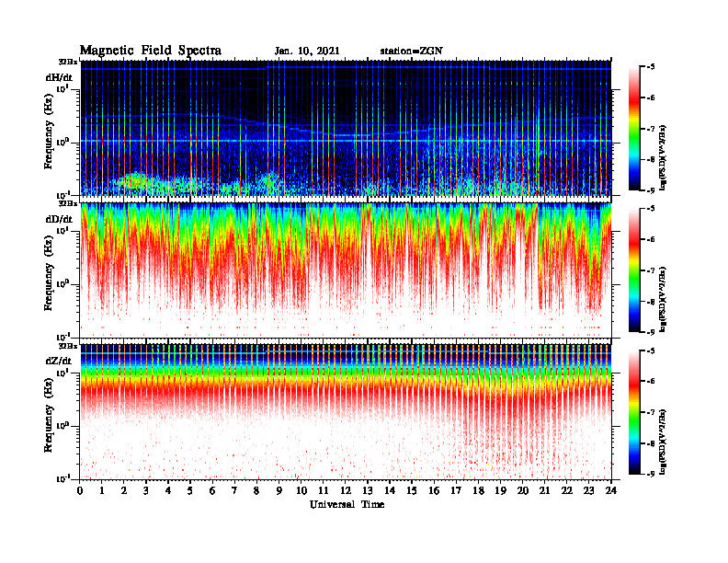Click hour "18" on Universal Time axis
This screenshot has height=563, width=728.
(478, 490)
